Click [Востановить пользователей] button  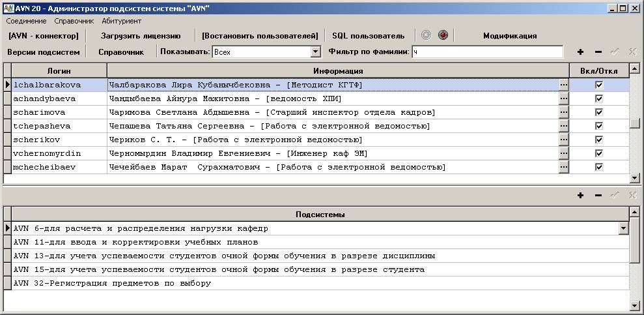click(x=260, y=36)
